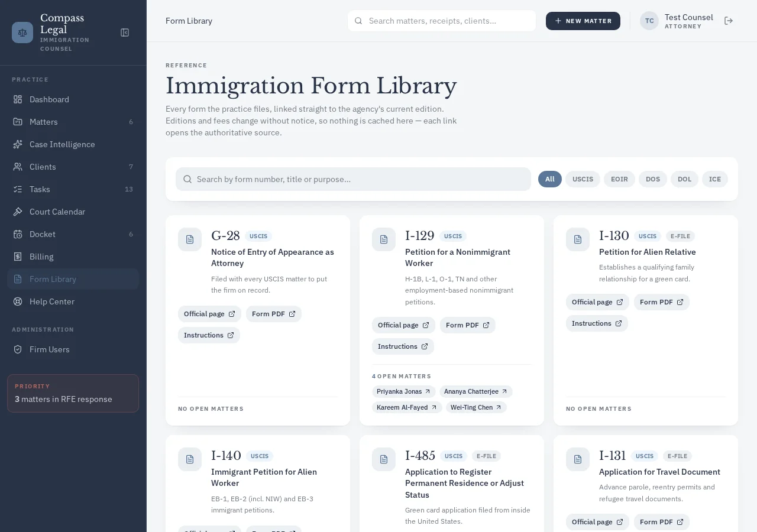Click the '4 OPEN MATTERS' label
Image resolution: width=757 pixels, height=532 pixels.
tap(402, 376)
